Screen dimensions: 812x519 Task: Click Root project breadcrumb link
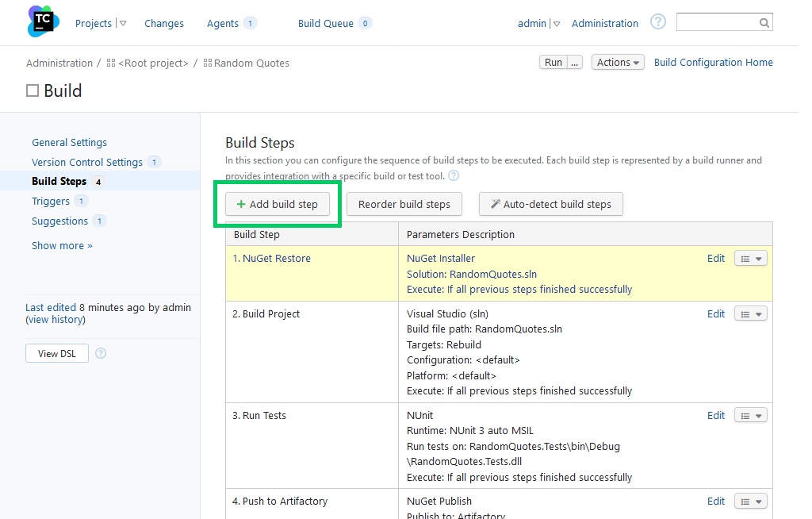pyautogui.click(x=153, y=63)
